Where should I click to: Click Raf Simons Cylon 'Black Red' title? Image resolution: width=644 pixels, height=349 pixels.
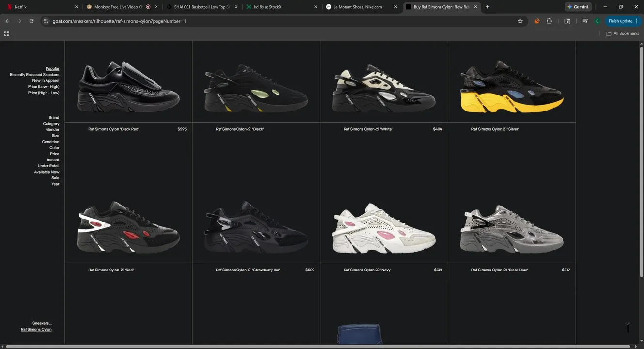pos(113,129)
